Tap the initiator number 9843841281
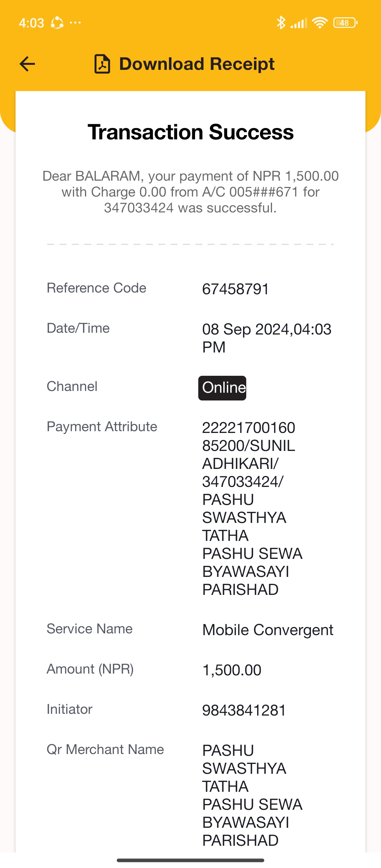381x868 pixels. point(244,710)
